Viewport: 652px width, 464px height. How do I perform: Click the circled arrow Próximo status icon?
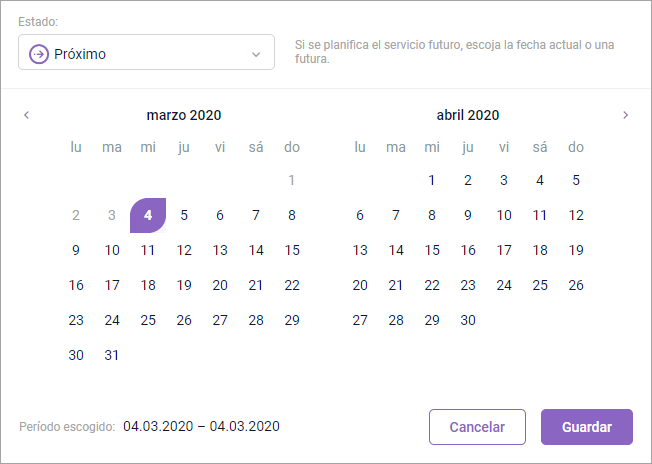point(39,54)
